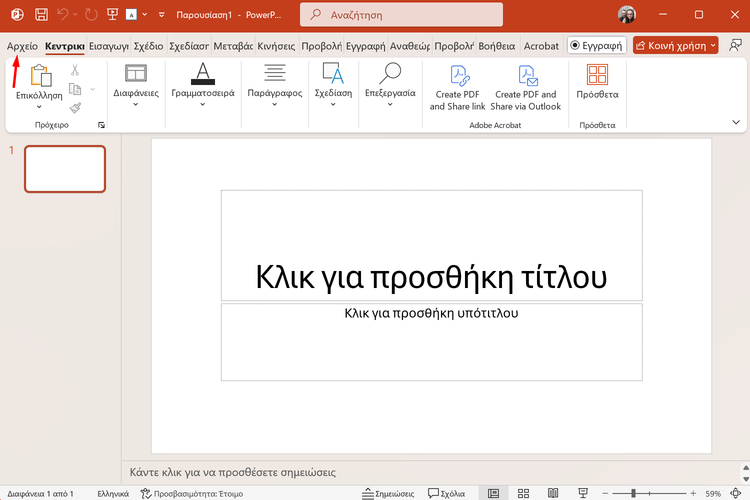
Task: Open the Πρόσθετα add-ins gallery
Action: [x=598, y=82]
